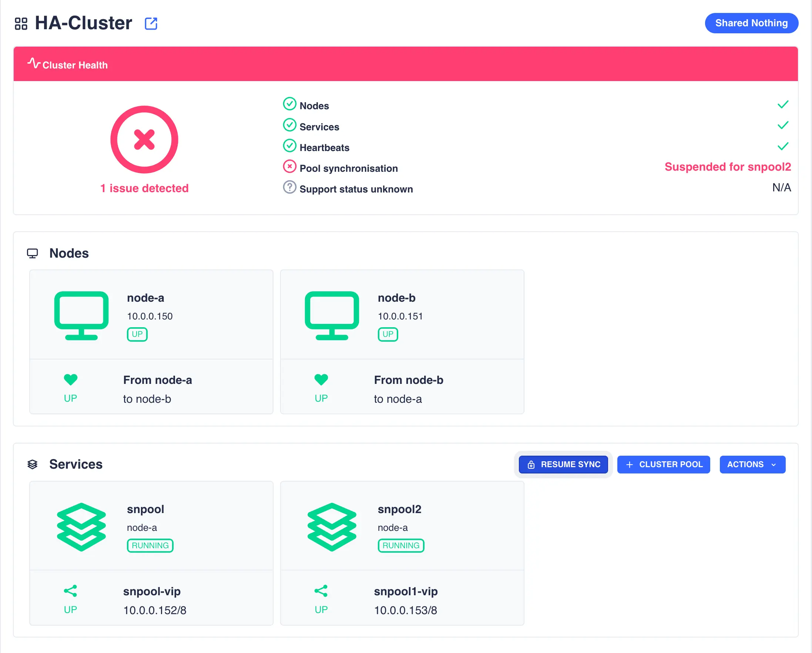Click the Shared Nothing button top-right

751,23
